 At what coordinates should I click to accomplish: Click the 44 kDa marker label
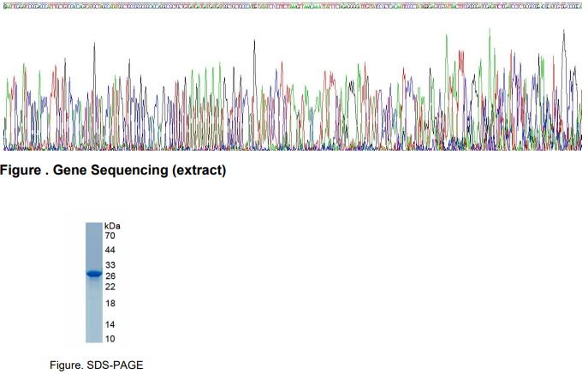tap(110, 250)
